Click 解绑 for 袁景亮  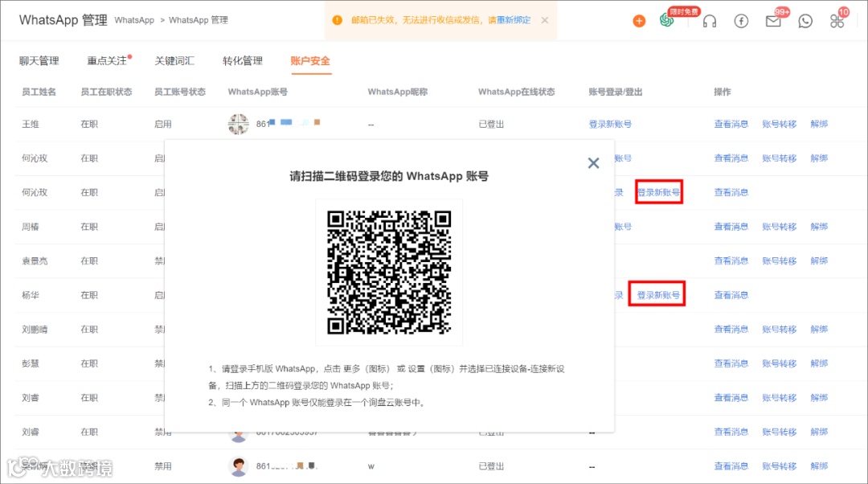[819, 260]
